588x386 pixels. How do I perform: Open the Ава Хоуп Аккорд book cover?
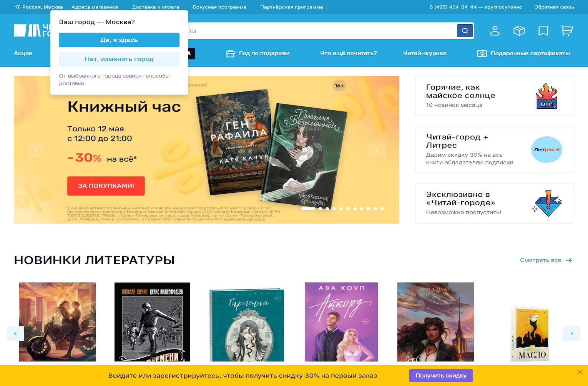[x=341, y=322]
